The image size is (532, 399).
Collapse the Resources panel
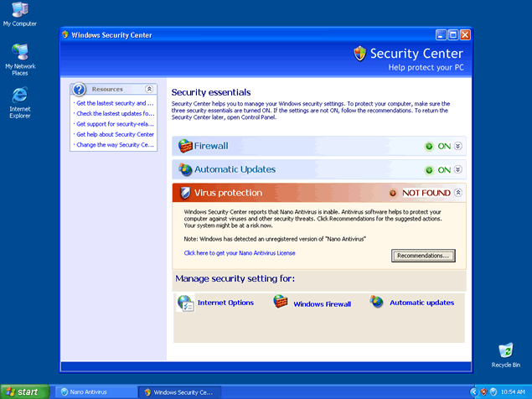pyautogui.click(x=149, y=89)
